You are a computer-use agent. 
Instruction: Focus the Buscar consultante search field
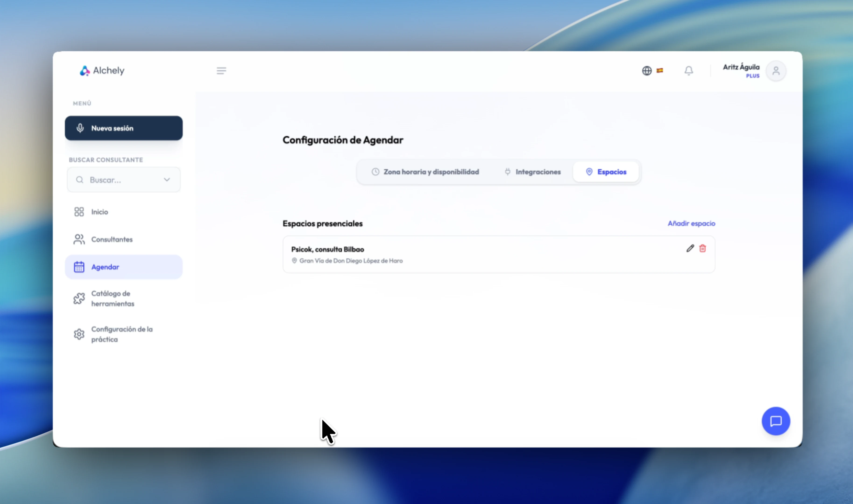pyautogui.click(x=124, y=180)
